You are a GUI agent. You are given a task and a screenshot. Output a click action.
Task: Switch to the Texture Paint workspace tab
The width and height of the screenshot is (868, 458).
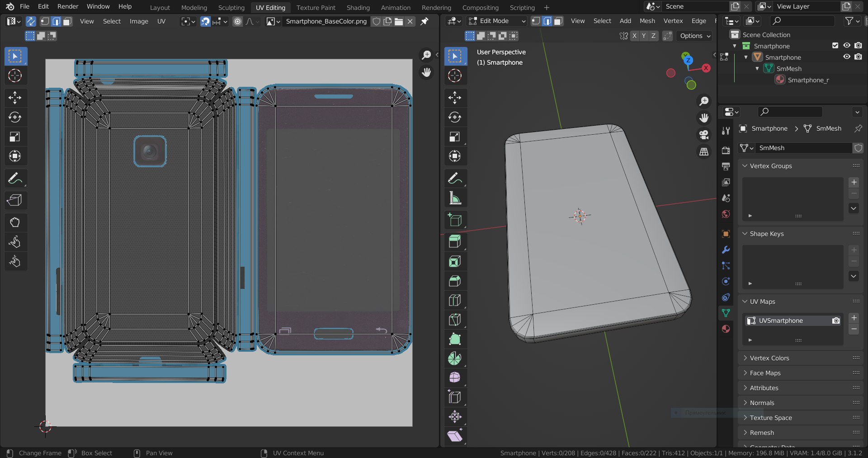pyautogui.click(x=316, y=8)
